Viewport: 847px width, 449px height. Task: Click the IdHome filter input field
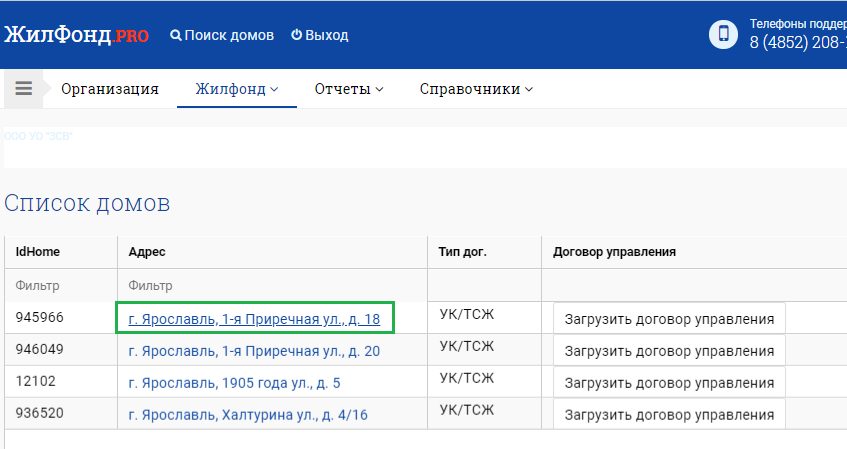pos(60,285)
